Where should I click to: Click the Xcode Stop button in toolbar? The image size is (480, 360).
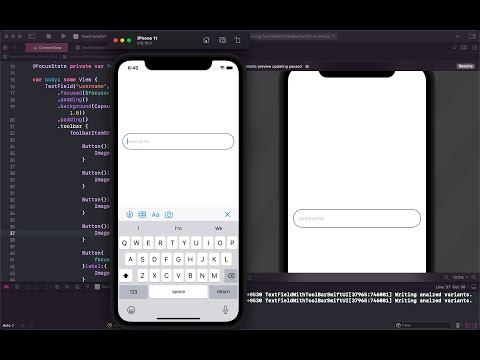pyautogui.click(x=49, y=36)
